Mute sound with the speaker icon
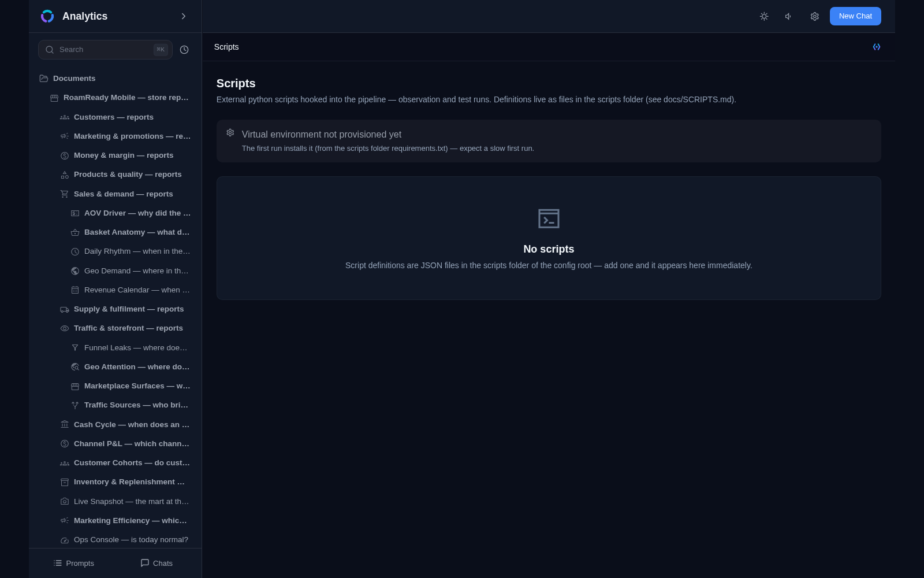Viewport: 924px width, 578px height. pos(789,16)
